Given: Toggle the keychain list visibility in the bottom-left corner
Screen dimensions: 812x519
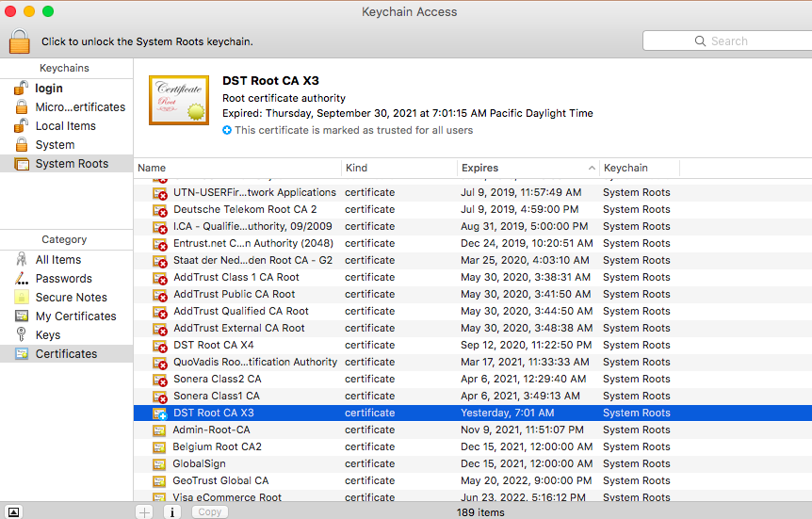Looking at the screenshot, I should pyautogui.click(x=13, y=511).
